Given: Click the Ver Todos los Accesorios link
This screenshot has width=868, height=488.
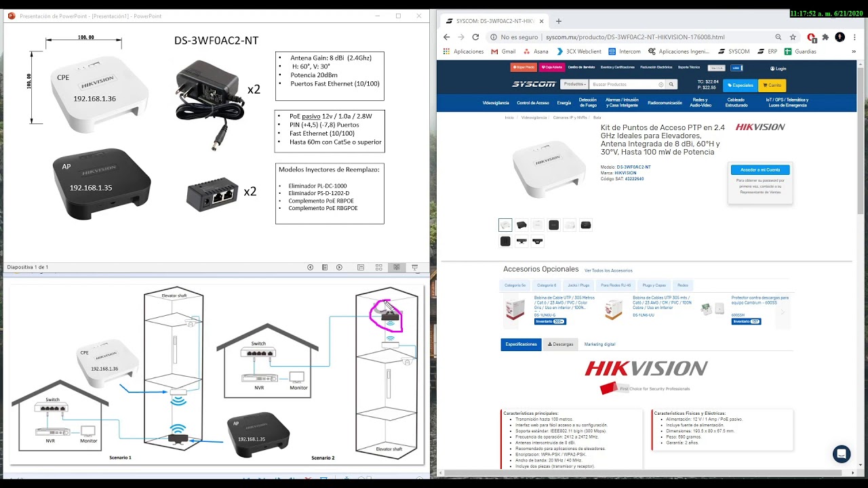Looking at the screenshot, I should tap(608, 270).
